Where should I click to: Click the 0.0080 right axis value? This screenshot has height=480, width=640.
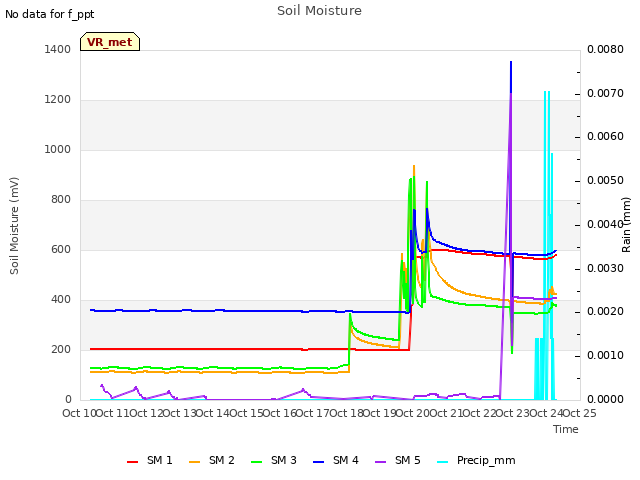pos(605,49)
